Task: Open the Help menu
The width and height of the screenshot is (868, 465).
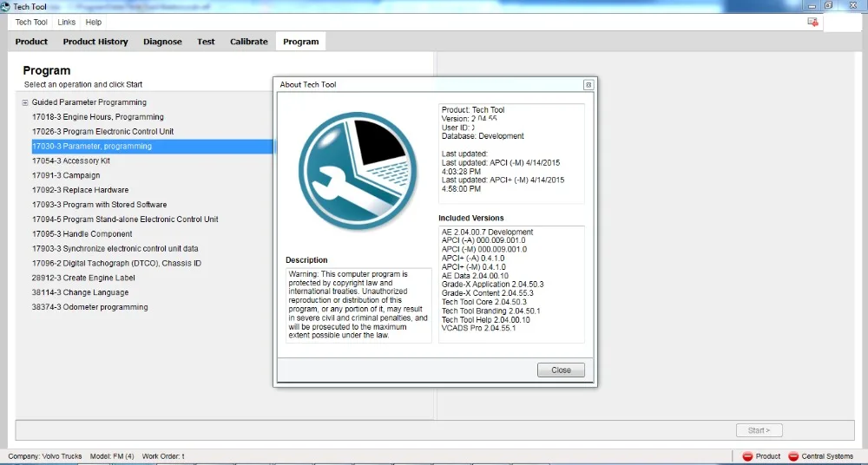Action: click(x=94, y=23)
